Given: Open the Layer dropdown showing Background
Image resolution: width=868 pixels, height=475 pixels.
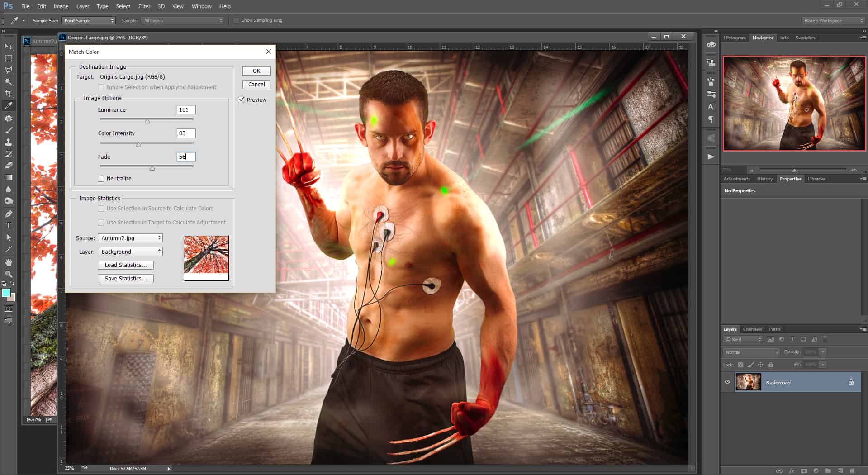Looking at the screenshot, I should tap(130, 252).
